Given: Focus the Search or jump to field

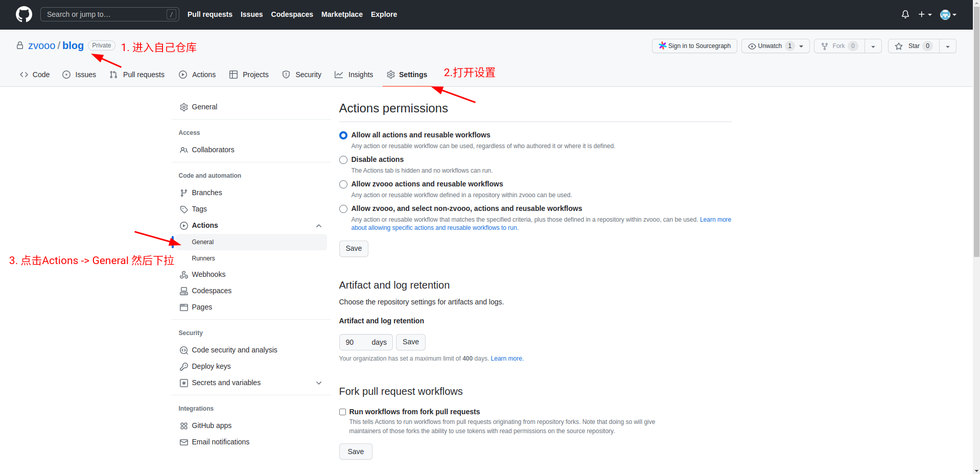Looking at the screenshot, I should 109,14.
